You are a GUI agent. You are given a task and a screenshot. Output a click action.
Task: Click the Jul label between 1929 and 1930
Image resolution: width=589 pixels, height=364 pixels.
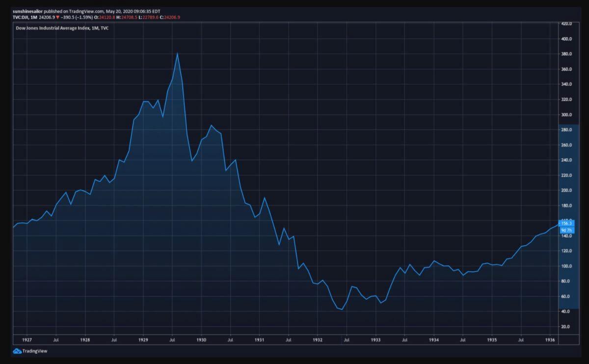[172, 339]
